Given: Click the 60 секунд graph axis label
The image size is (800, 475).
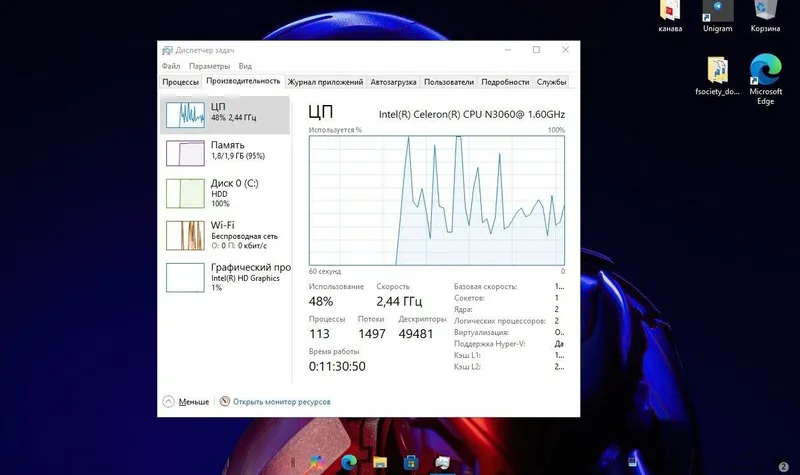Looking at the screenshot, I should click(x=324, y=271).
